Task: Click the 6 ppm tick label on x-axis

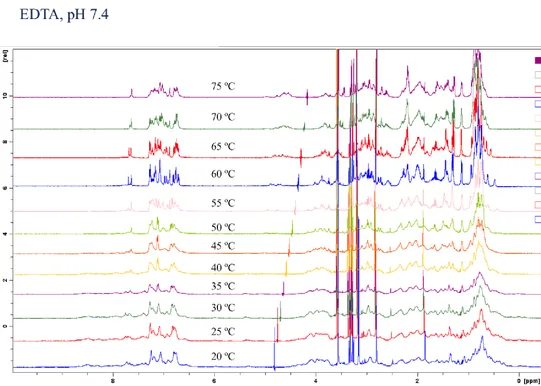Action: coord(214,381)
